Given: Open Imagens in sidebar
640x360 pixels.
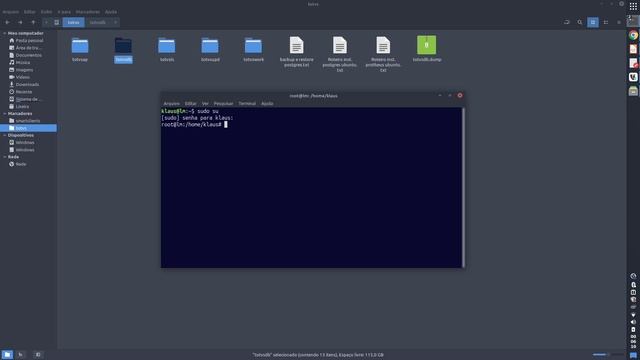Looking at the screenshot, I should [21, 70].
